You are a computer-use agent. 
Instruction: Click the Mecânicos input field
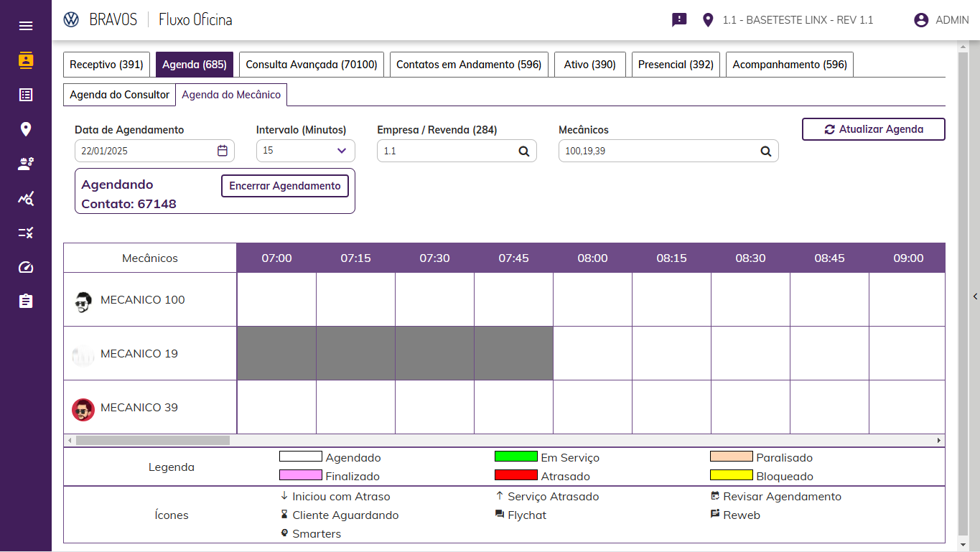[x=668, y=151]
